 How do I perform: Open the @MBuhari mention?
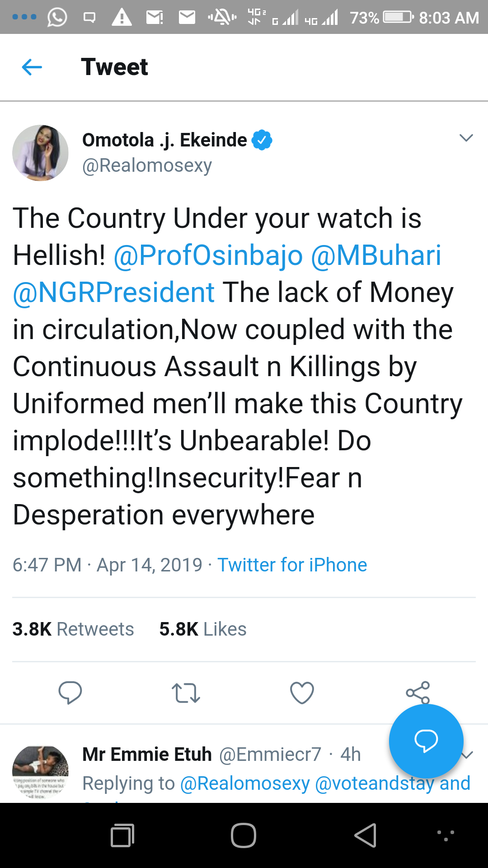[x=376, y=255]
